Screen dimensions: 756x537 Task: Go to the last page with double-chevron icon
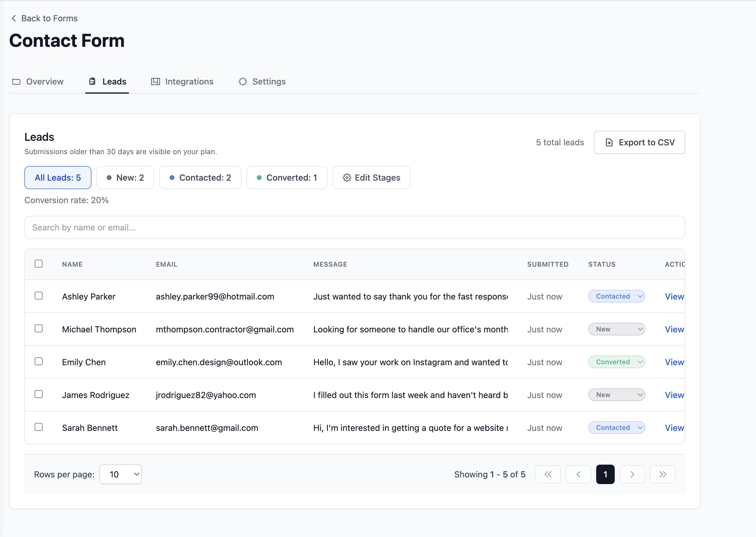click(x=662, y=474)
